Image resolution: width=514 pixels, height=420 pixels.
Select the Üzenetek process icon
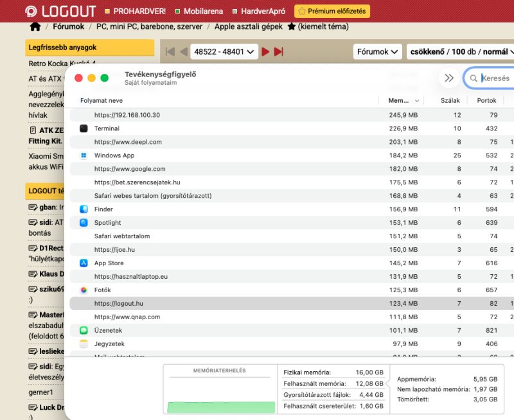(x=84, y=330)
